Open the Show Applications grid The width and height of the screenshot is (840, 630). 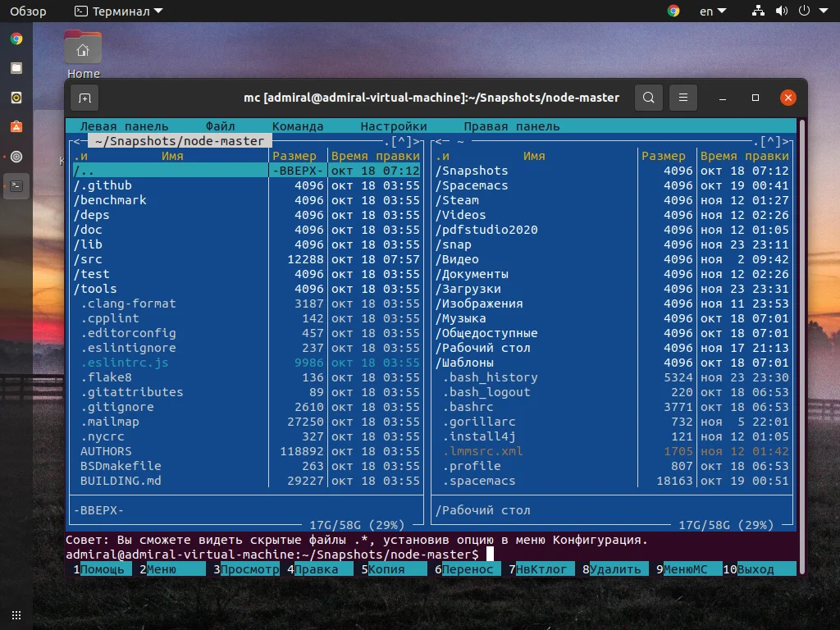[x=16, y=614]
